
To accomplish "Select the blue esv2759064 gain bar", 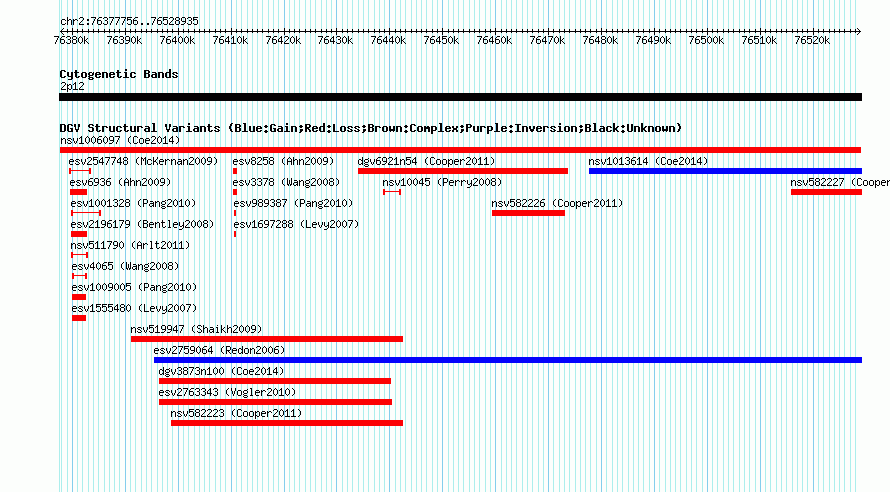I will [508, 360].
